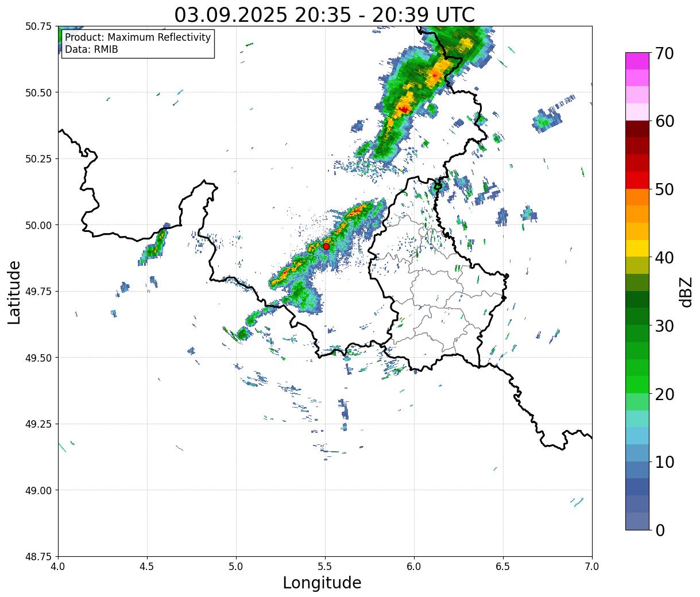The image size is (700, 597).
Task: Click the colorbar tick label 60
Action: point(664,121)
